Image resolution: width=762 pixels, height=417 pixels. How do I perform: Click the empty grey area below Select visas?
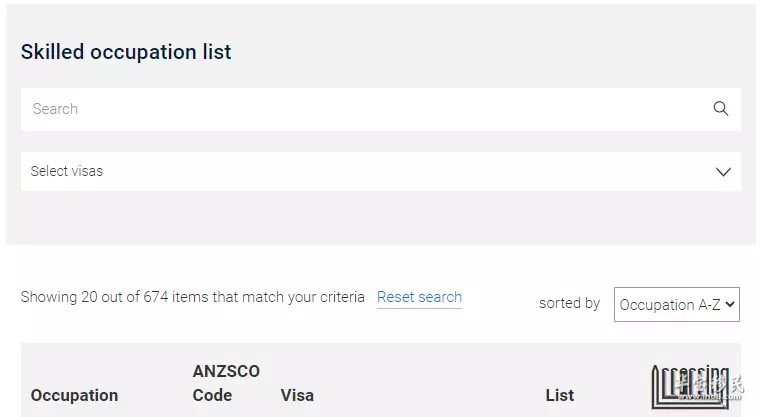[380, 218]
